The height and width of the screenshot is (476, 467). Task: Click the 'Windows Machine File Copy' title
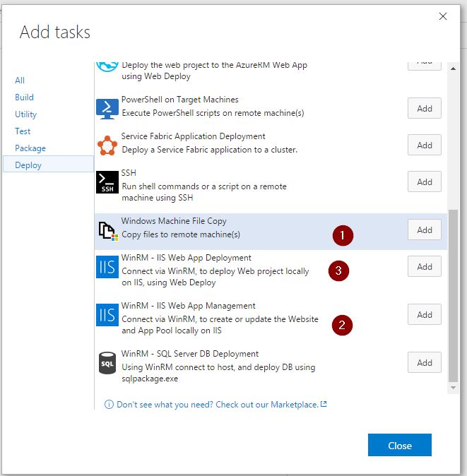coord(174,221)
